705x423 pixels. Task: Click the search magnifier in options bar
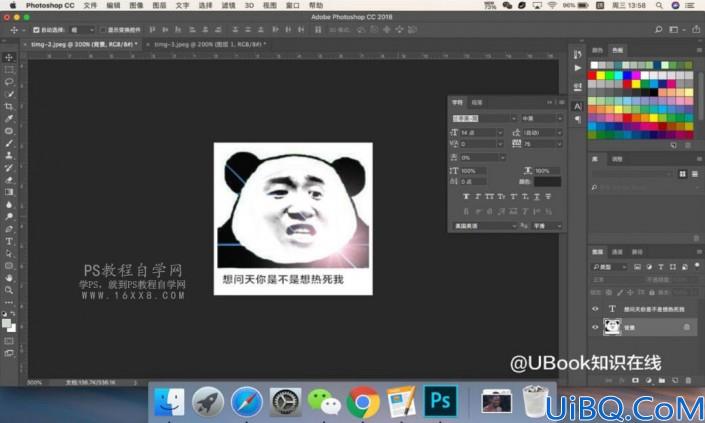click(659, 30)
